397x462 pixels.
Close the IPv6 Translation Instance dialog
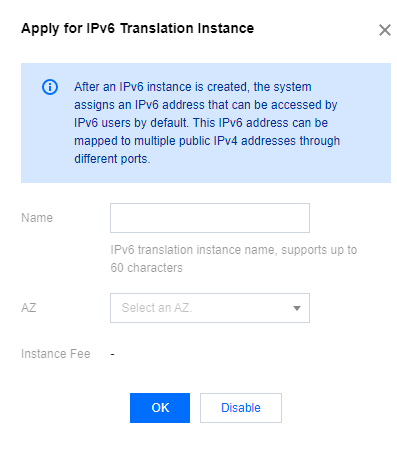[384, 30]
